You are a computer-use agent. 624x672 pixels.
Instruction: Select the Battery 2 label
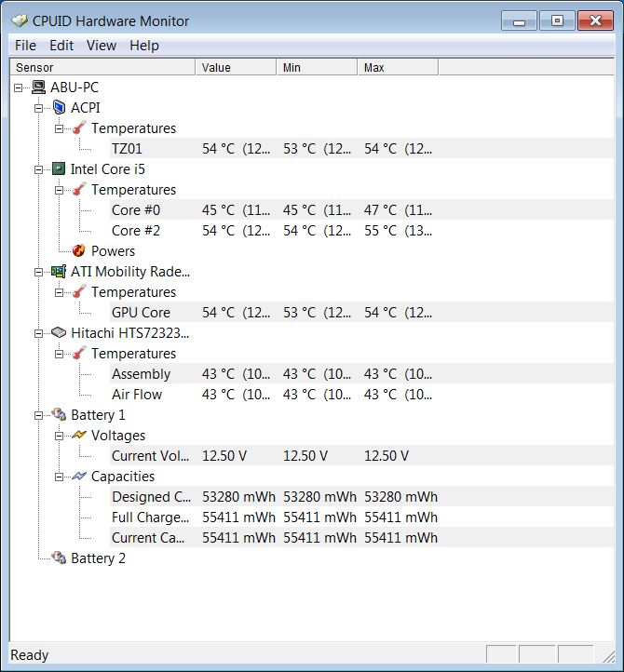[98, 558]
